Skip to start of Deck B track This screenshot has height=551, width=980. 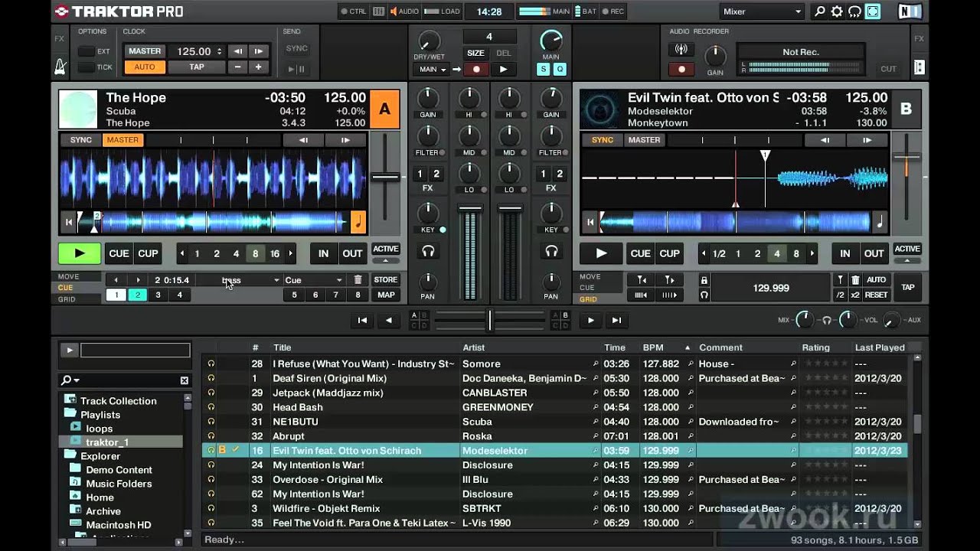[x=590, y=222]
